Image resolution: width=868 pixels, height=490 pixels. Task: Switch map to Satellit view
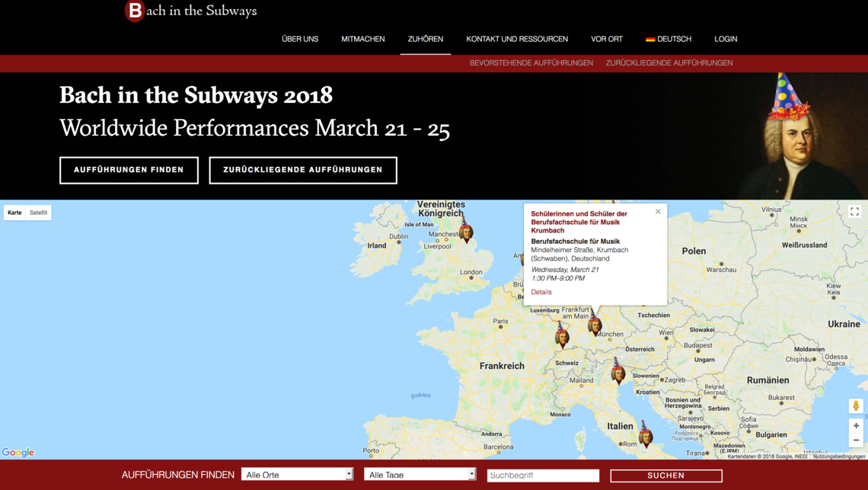[39, 213]
